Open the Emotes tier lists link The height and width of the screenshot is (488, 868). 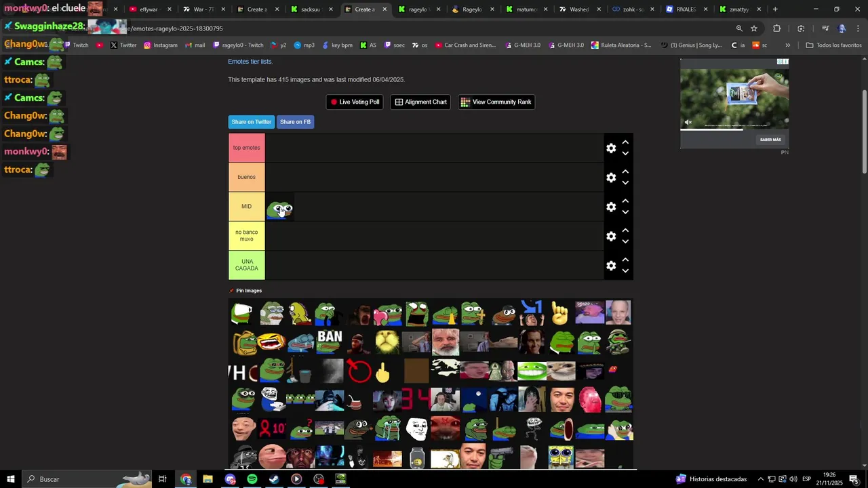click(x=250, y=62)
